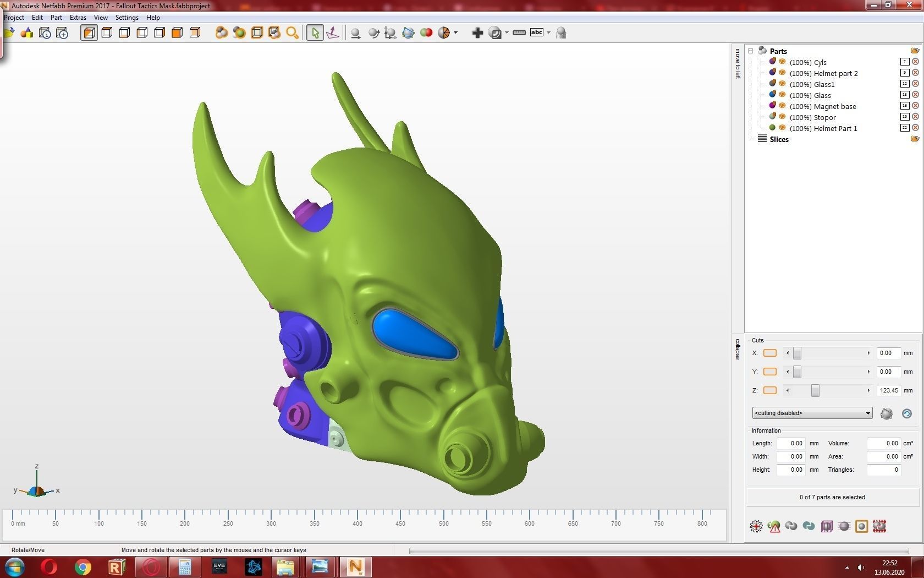Click the abc text label icon
The width and height of the screenshot is (924, 578).
click(537, 32)
